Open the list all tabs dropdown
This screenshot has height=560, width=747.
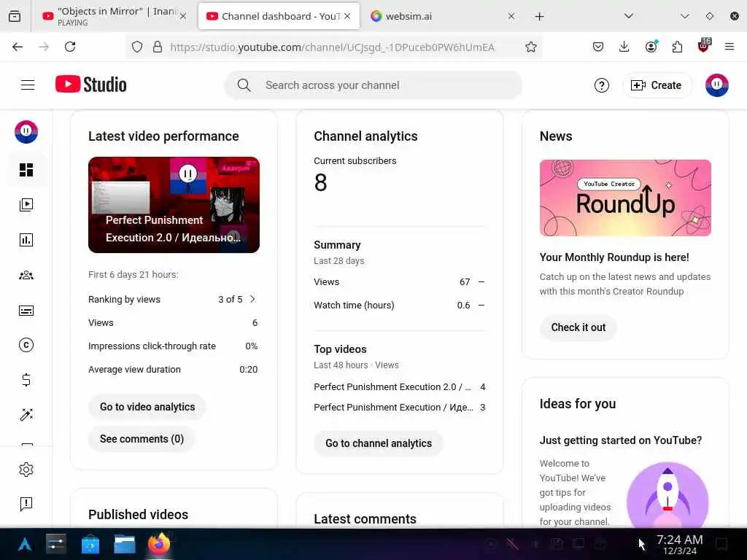tap(629, 16)
